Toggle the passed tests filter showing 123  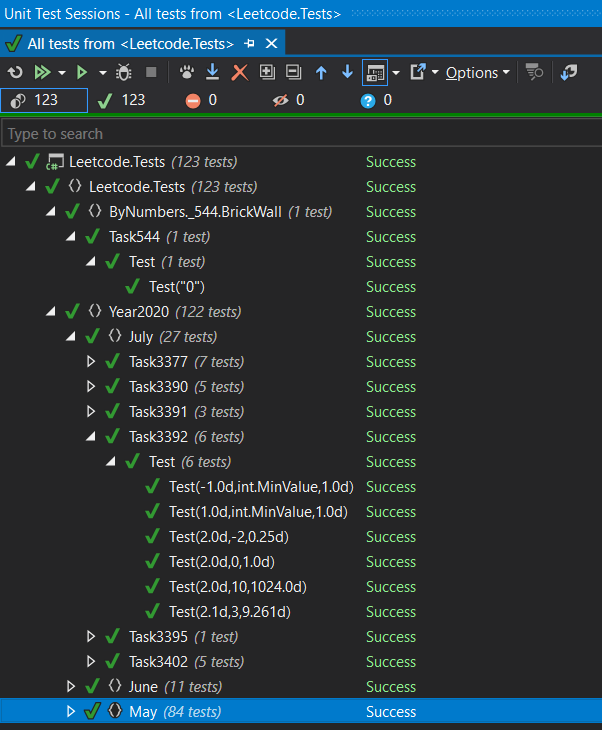click(x=122, y=100)
